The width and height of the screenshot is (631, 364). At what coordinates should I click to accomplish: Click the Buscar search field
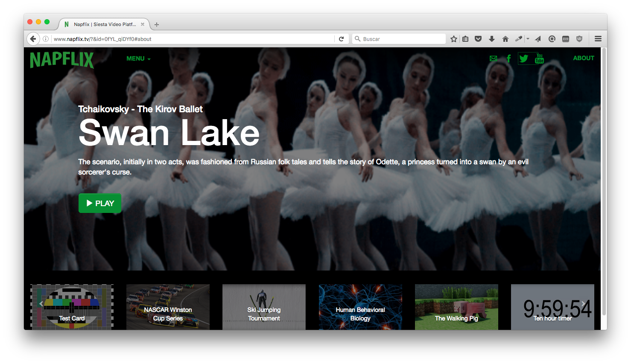(399, 39)
